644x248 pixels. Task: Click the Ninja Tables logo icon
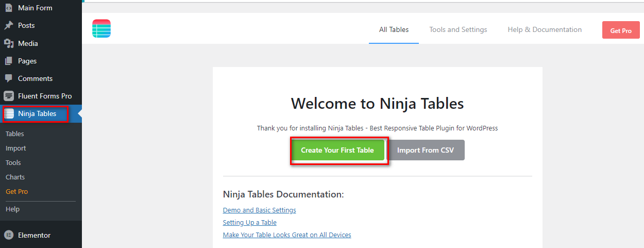(101, 28)
